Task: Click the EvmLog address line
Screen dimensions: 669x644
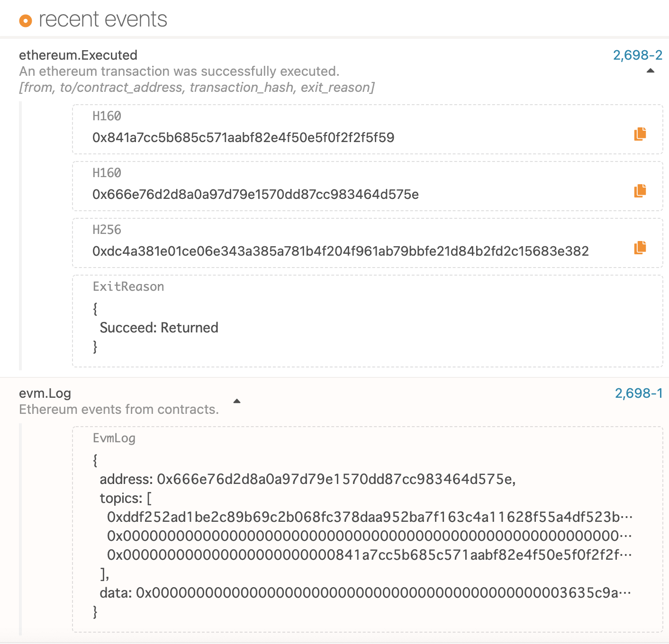Action: [x=307, y=480]
